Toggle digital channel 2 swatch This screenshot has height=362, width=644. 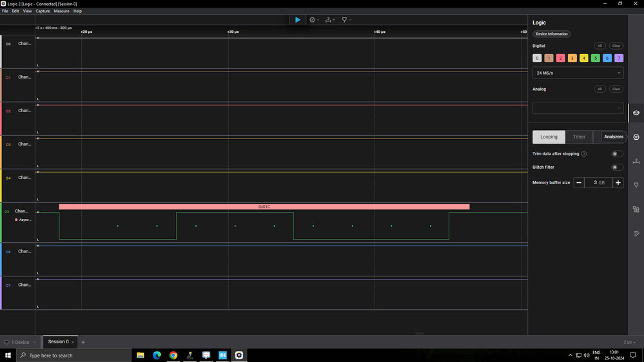pyautogui.click(x=560, y=58)
